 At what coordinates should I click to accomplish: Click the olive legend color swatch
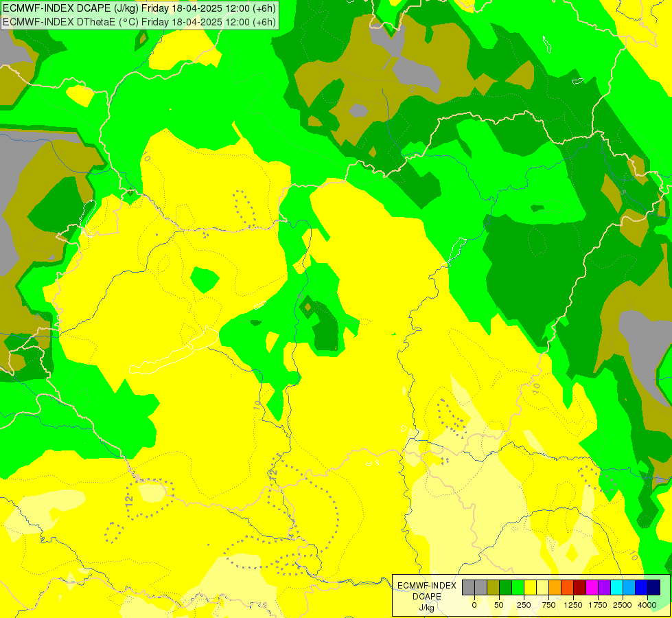pyautogui.click(x=494, y=587)
